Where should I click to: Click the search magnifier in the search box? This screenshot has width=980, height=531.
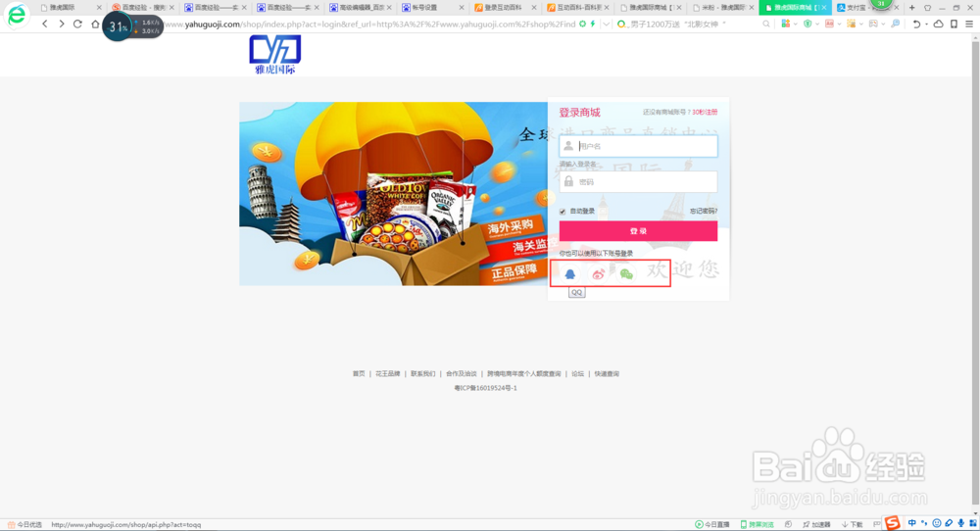[x=766, y=24]
